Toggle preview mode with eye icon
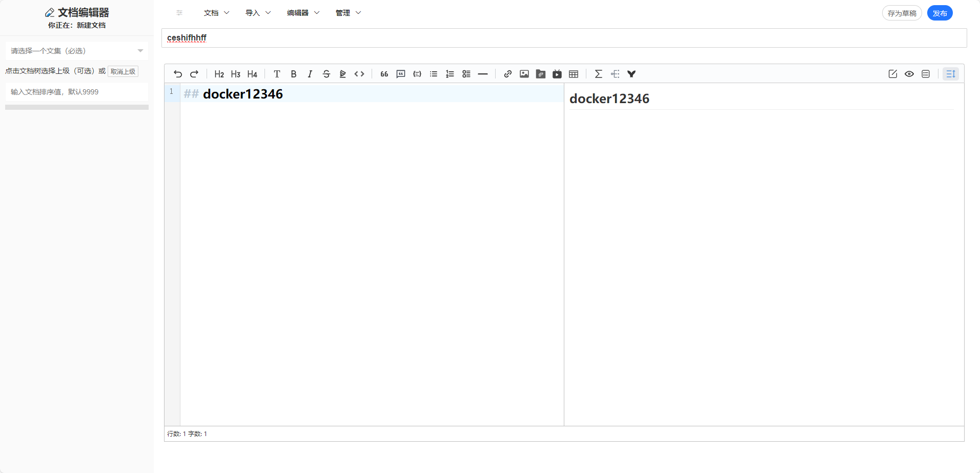Image resolution: width=980 pixels, height=473 pixels. point(909,74)
